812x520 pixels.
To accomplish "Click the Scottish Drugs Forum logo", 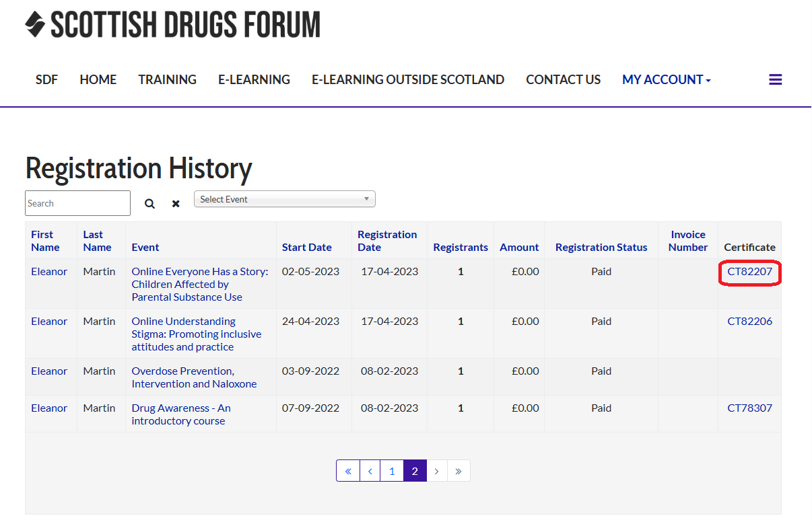I will click(172, 25).
